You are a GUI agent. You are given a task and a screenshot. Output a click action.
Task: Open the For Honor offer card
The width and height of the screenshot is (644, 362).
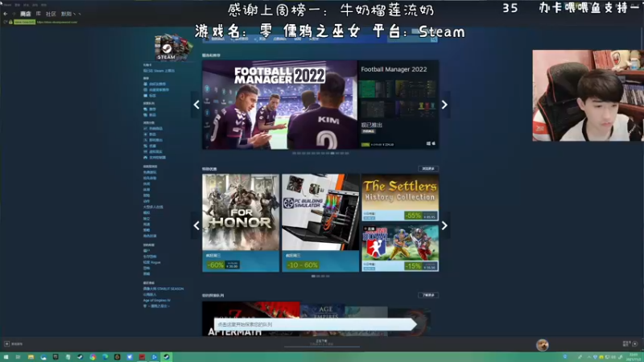tap(241, 223)
